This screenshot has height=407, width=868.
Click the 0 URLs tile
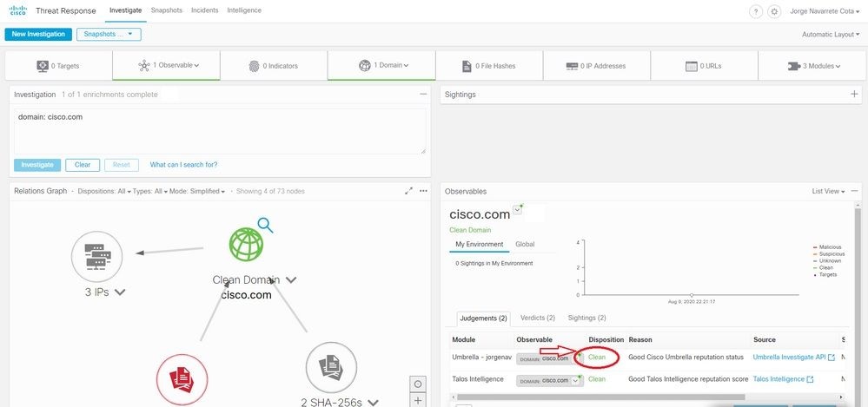coord(704,66)
